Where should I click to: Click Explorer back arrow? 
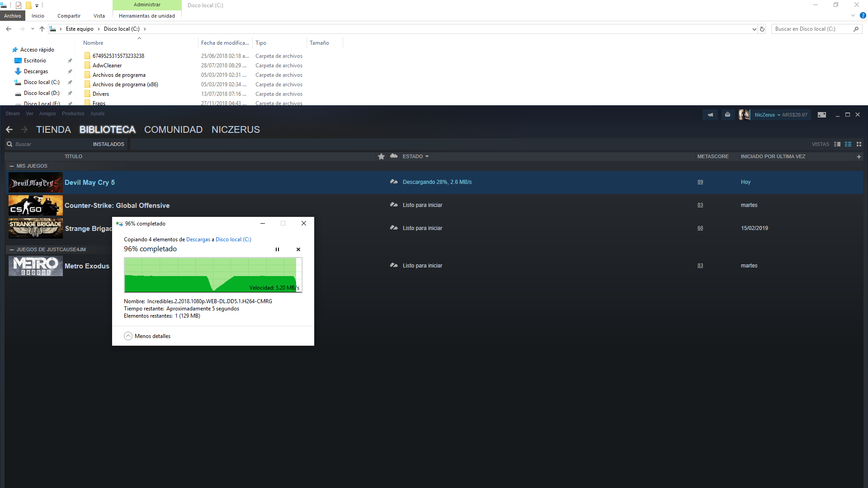click(9, 29)
